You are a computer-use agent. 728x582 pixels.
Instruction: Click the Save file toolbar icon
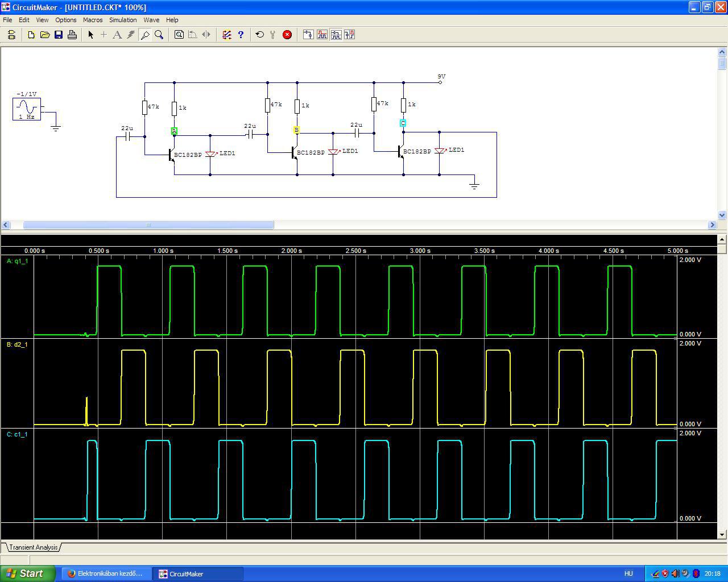click(59, 35)
